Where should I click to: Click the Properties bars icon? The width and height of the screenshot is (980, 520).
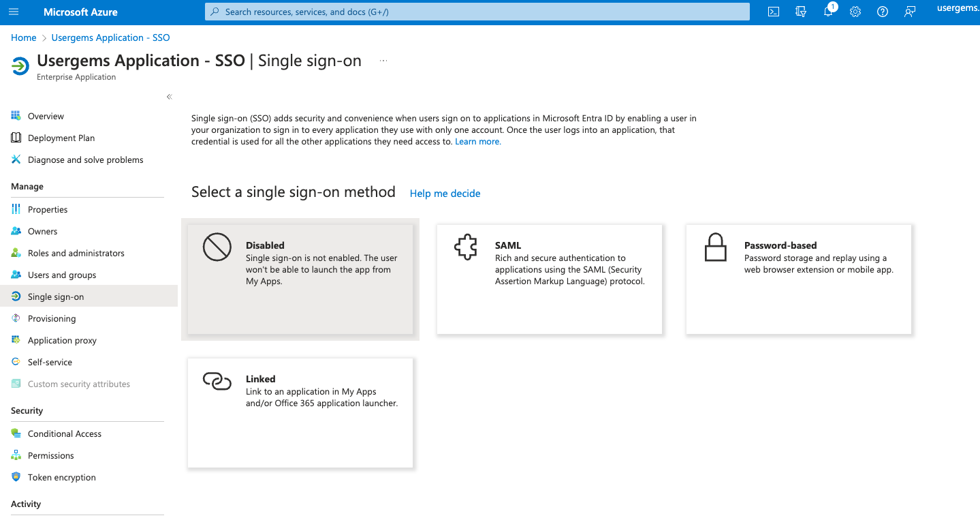16,209
